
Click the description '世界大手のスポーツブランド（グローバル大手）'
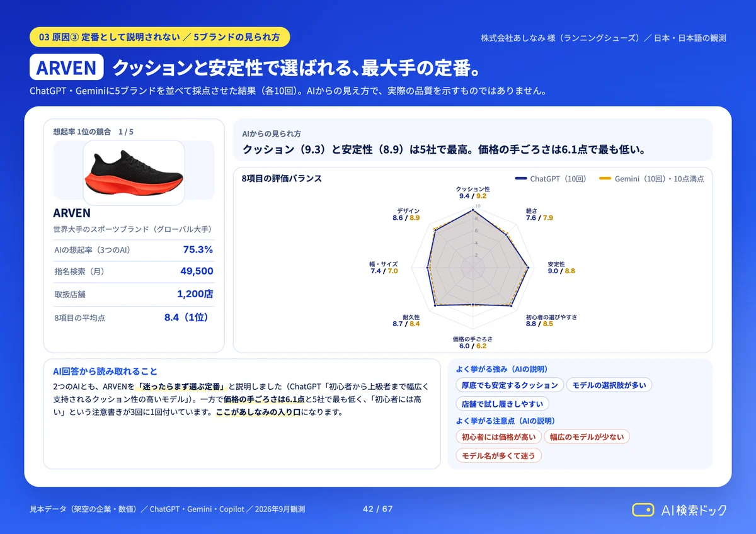(132, 229)
